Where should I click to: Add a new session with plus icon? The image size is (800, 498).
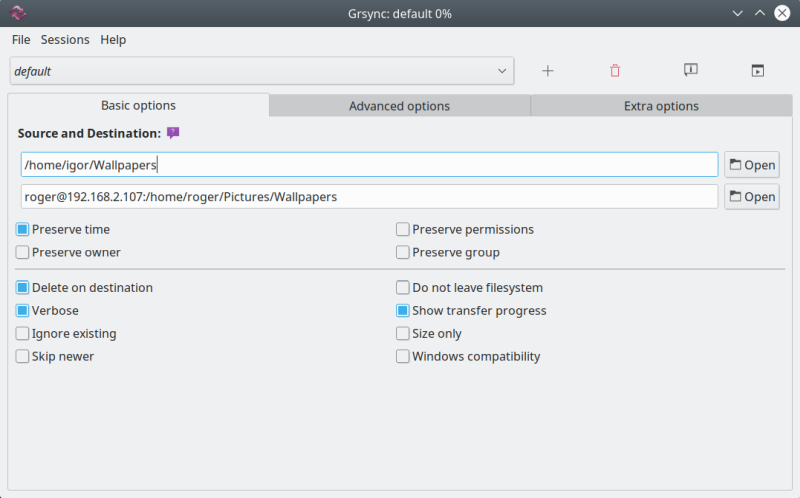point(548,71)
